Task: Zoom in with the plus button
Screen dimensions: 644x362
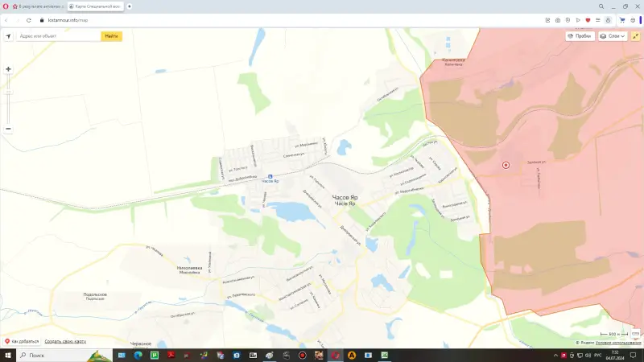Action: 8,69
